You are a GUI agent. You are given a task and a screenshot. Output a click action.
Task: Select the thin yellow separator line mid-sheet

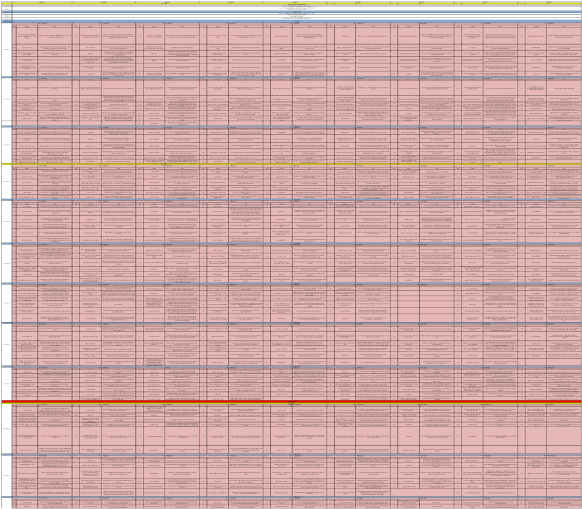coord(291,164)
